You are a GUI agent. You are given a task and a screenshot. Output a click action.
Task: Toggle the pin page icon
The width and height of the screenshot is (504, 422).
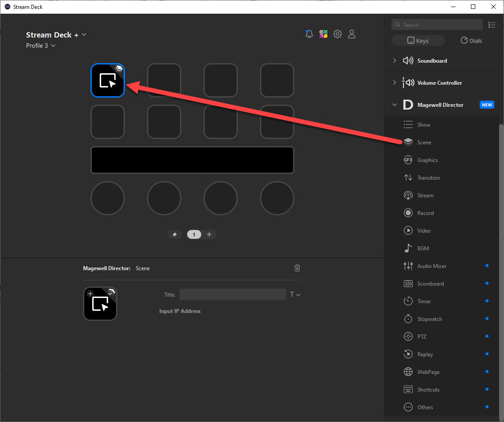point(174,235)
